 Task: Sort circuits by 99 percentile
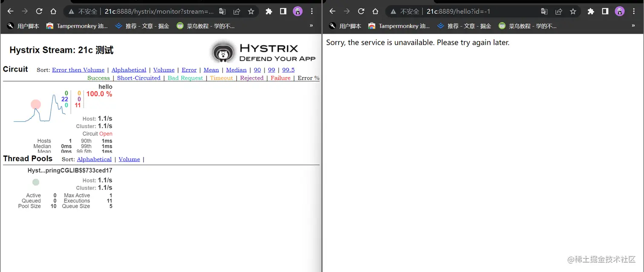(271, 70)
